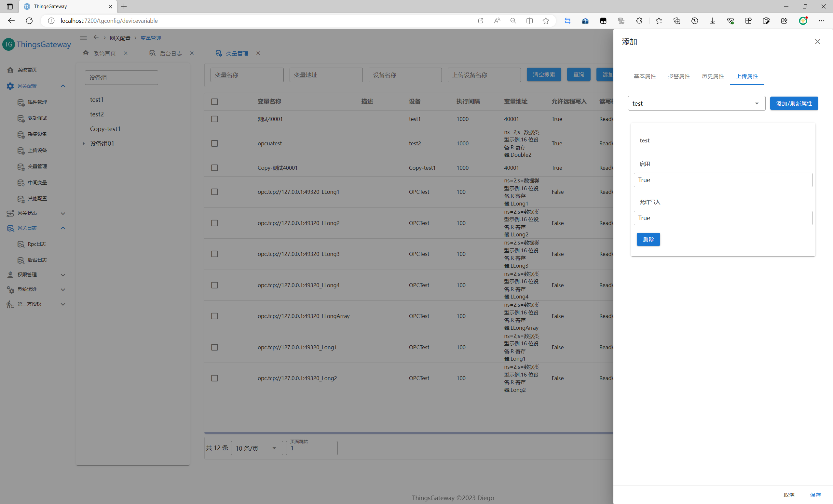
Task: Close the 添加 drawer with X icon
Action: [x=817, y=42]
